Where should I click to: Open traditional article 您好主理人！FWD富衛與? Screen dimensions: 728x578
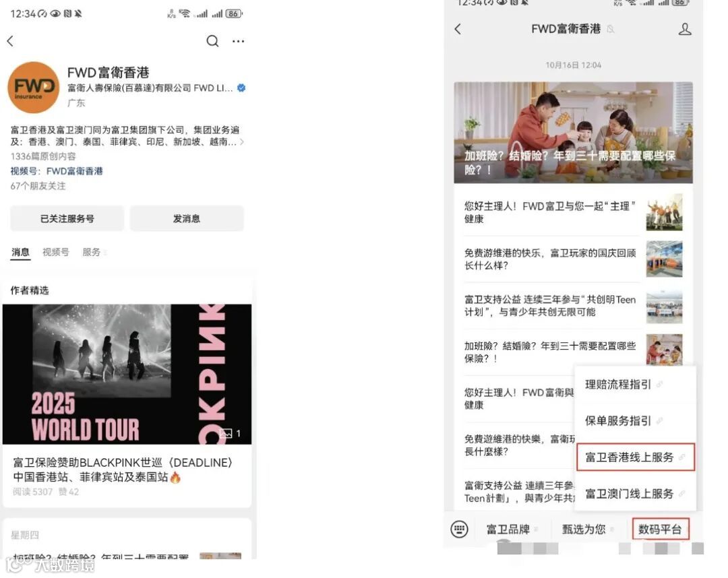coord(519,399)
